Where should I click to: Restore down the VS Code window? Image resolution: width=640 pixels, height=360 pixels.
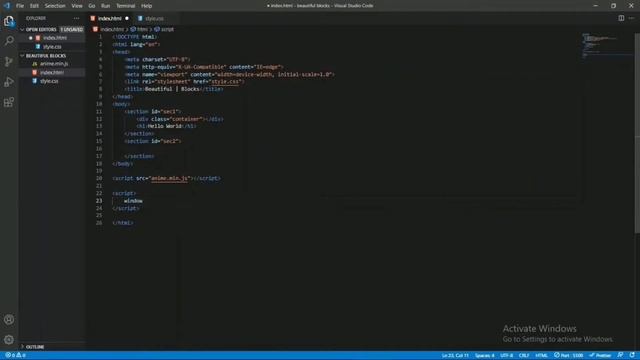coord(613,6)
